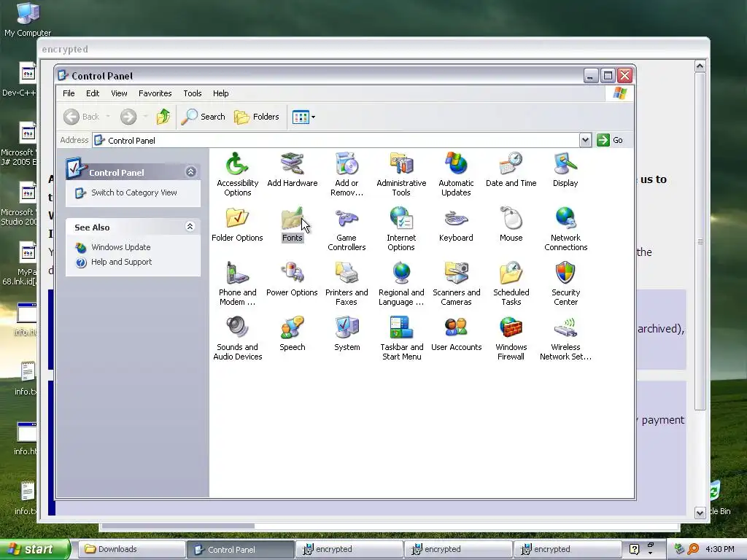The height and width of the screenshot is (560, 747).
Task: Click Switch to Category View link
Action: (x=134, y=192)
